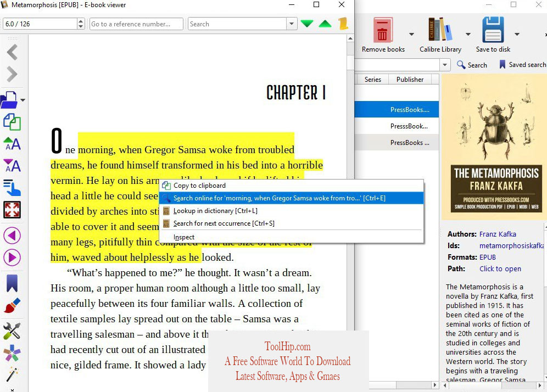Select the highlighted PressBooks row

point(397,109)
